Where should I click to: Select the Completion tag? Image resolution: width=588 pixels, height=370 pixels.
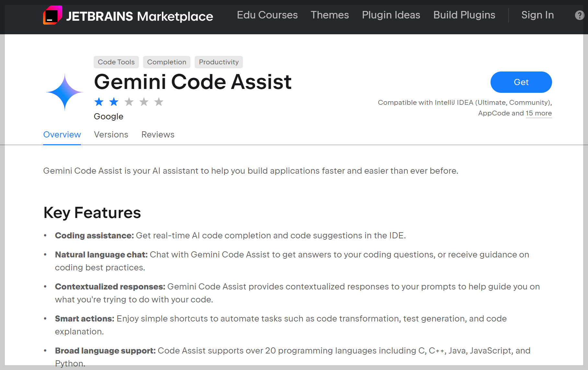pyautogui.click(x=167, y=62)
